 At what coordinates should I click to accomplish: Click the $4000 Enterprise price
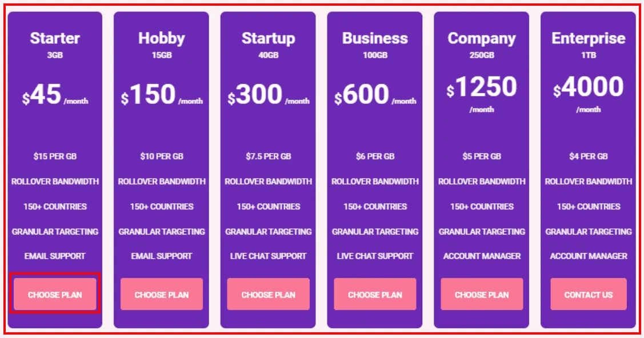pyautogui.click(x=592, y=87)
